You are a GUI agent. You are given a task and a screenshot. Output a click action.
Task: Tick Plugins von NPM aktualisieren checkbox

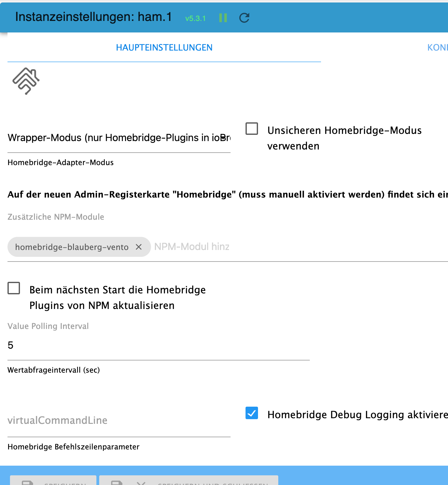[x=14, y=288]
